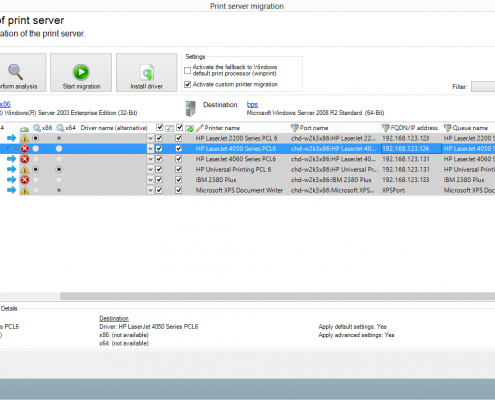
Task: Select x86 radio on HP Universal Printing row
Action: pyautogui.click(x=35, y=169)
